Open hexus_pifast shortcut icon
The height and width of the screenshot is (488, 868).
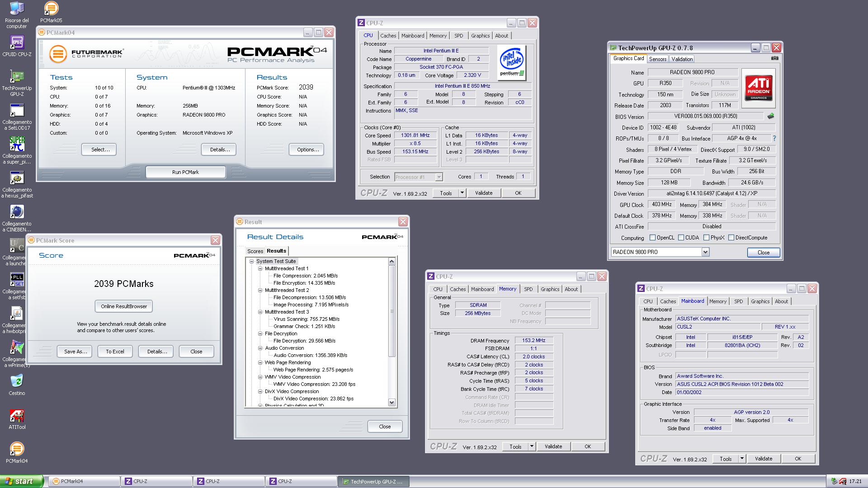[17, 185]
